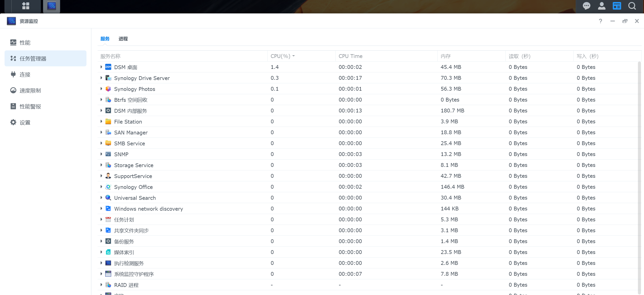This screenshot has height=295, width=644.
Task: Expand the Synology Drive Server row
Action: click(101, 78)
